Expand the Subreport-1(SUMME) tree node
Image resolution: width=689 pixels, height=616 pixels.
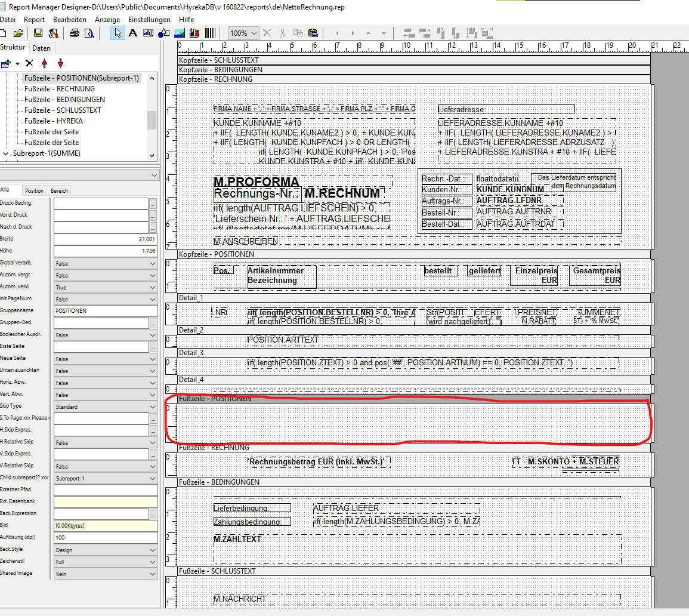(6, 153)
